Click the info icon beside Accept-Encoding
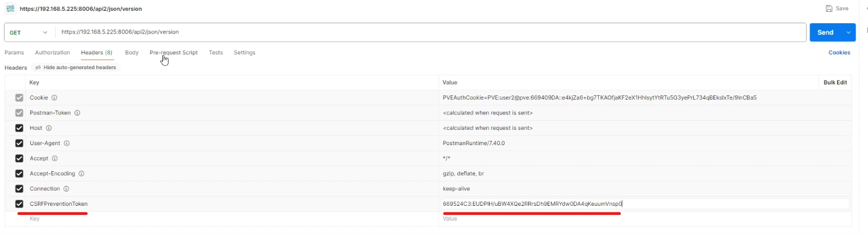This screenshot has width=868, height=233. coord(82,173)
